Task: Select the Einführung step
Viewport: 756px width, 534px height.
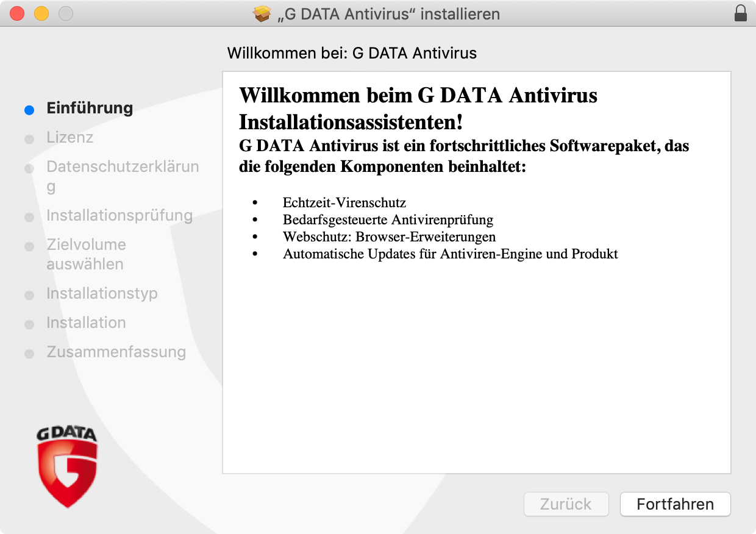Action: 90,108
